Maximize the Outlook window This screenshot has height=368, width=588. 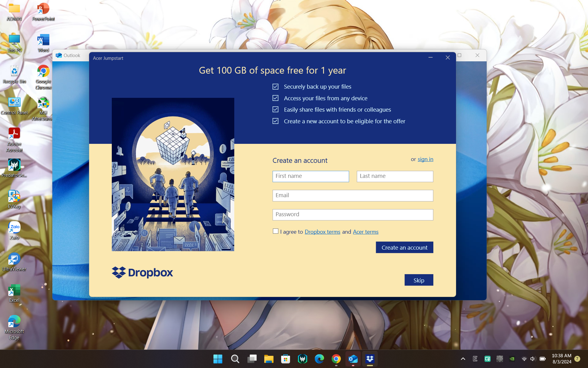coord(459,55)
